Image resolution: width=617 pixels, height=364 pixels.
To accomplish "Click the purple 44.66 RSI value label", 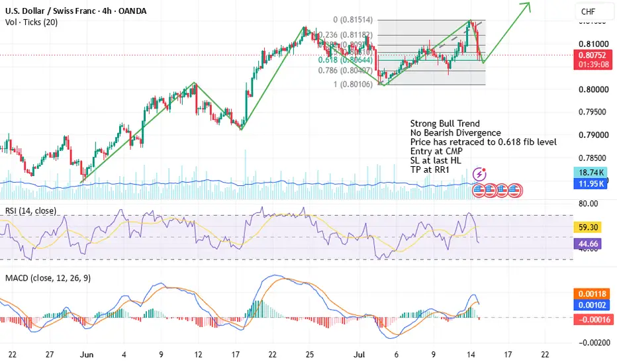I will tap(588, 244).
